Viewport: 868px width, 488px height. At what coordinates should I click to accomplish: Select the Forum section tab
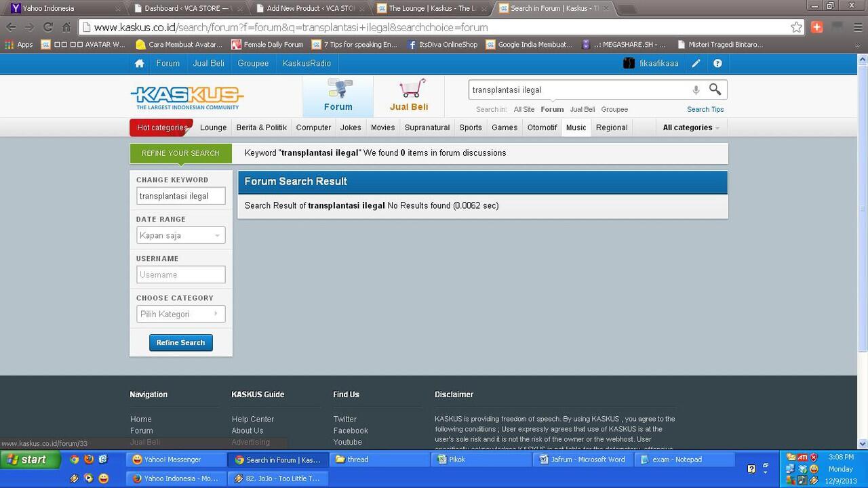point(338,96)
